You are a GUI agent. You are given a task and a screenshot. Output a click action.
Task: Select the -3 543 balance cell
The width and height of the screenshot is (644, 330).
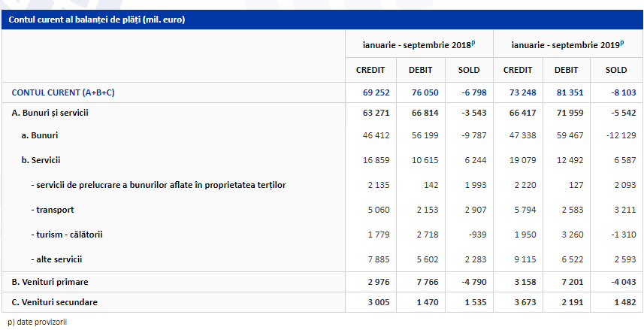click(473, 113)
